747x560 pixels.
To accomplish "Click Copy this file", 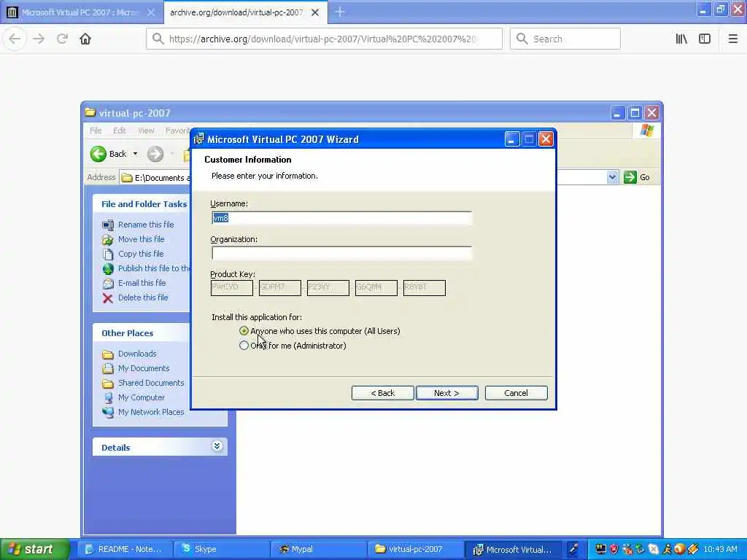I will coord(141,254).
